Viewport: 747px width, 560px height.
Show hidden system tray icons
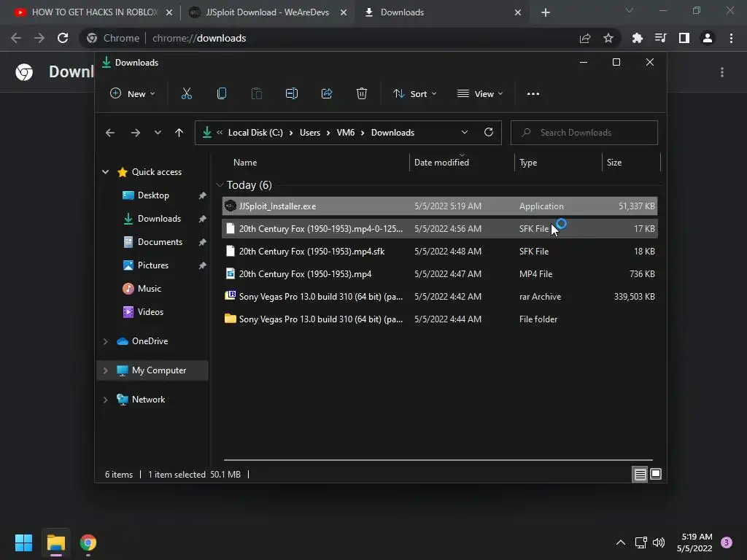[621, 542]
